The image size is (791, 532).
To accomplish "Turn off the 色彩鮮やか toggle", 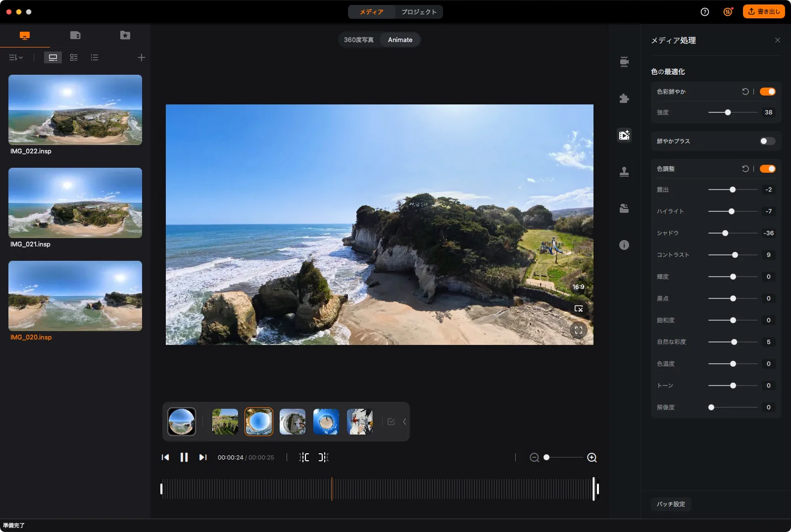I will coord(768,92).
